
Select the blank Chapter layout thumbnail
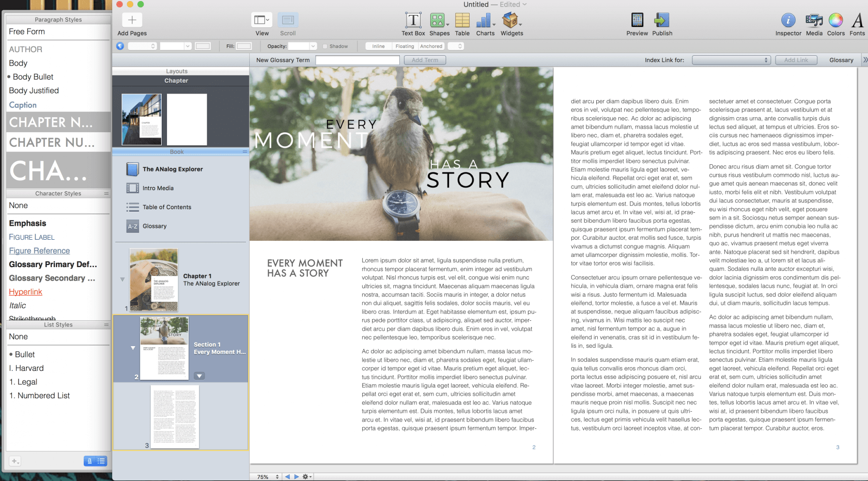[x=187, y=119]
